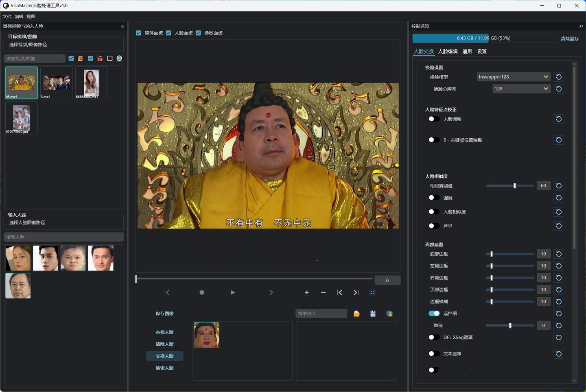This screenshot has width=586, height=392.
Task: Toggle video files filter checkbox
Action: click(90, 59)
